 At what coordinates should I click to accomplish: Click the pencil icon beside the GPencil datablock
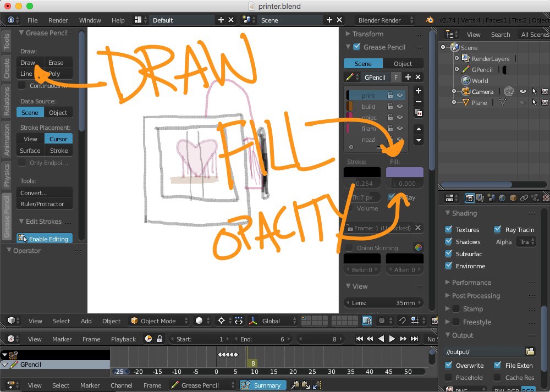[x=350, y=77]
